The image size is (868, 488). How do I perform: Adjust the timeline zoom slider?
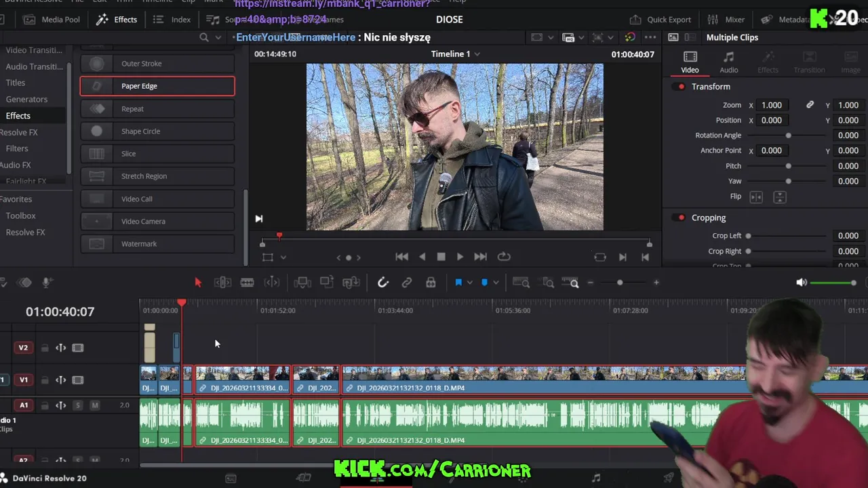(x=620, y=283)
